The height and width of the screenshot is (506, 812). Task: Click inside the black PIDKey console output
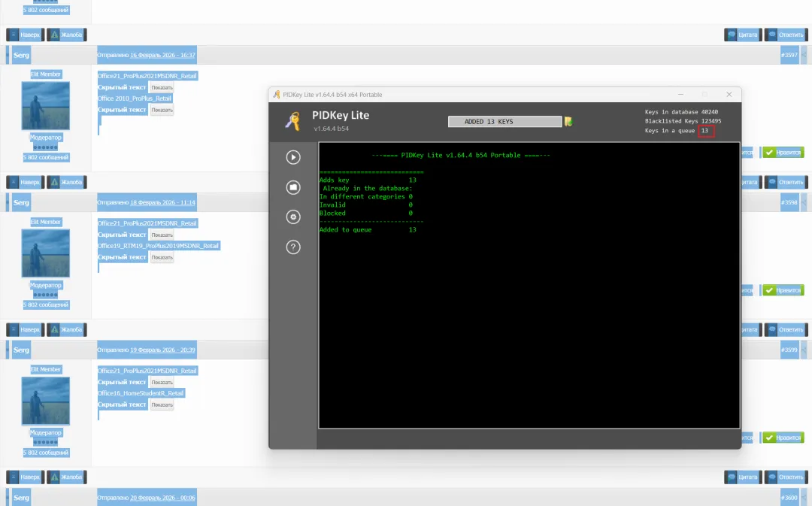coord(529,286)
